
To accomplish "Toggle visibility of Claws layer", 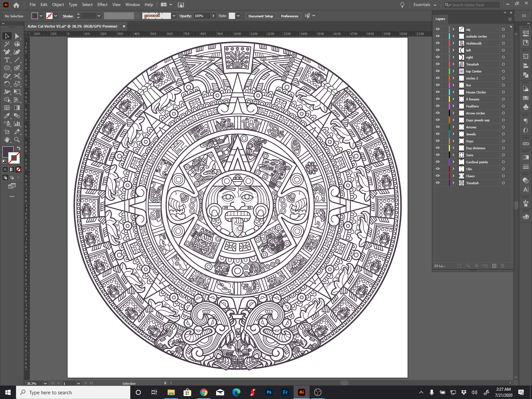I will [x=438, y=176].
